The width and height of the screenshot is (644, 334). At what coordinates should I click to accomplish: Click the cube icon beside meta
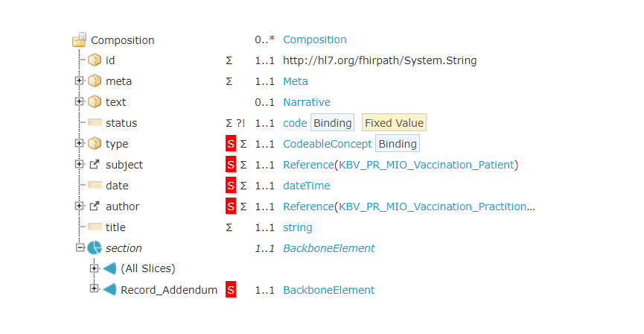click(x=95, y=81)
